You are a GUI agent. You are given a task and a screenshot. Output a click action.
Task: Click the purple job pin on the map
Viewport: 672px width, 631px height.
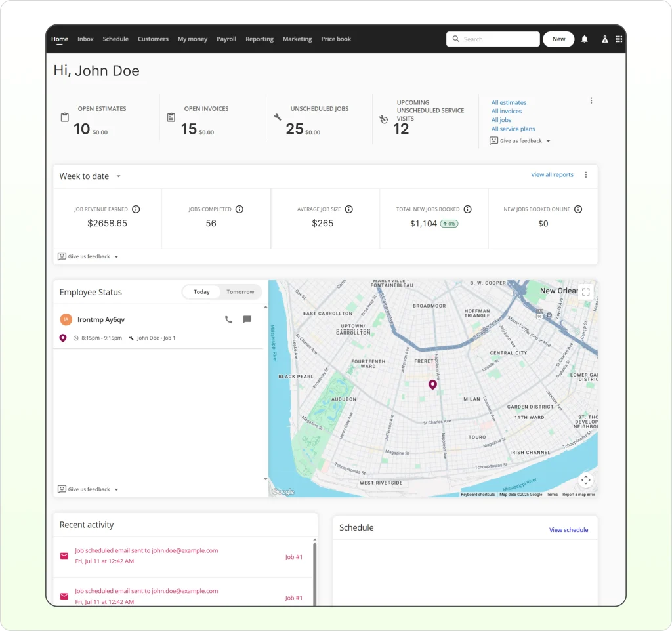(x=432, y=384)
